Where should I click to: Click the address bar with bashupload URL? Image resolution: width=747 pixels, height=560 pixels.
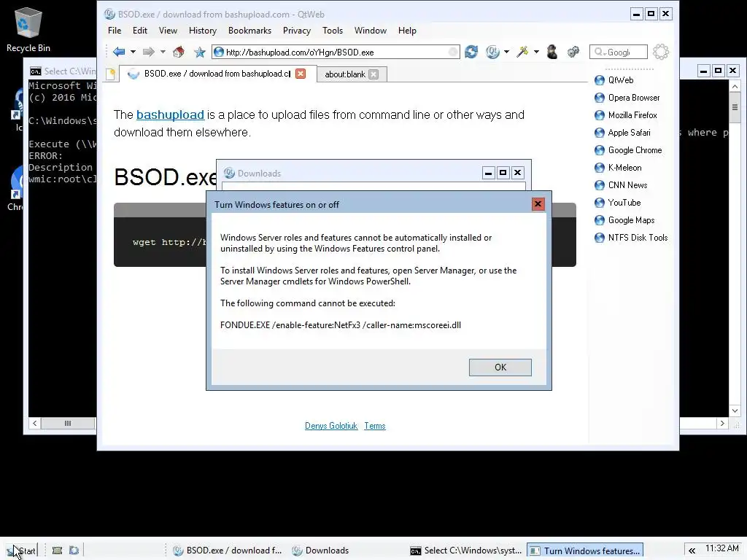coord(336,52)
